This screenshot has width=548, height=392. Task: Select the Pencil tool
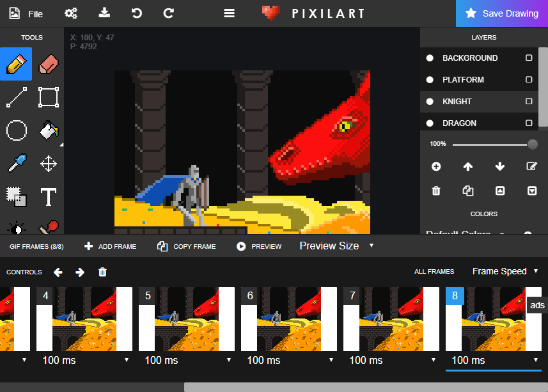tap(15, 64)
